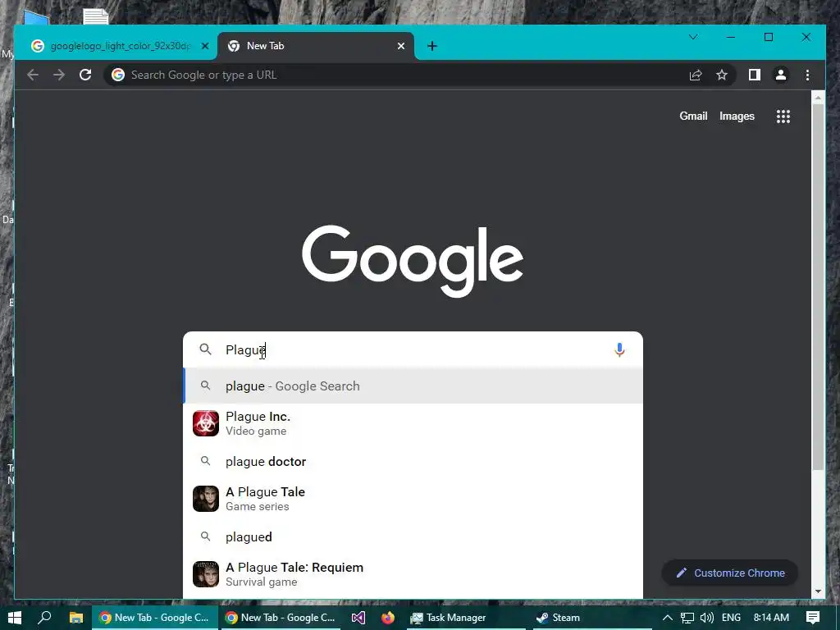Click the magnifier icon in search box
Image resolution: width=840 pixels, height=630 pixels.
point(205,349)
